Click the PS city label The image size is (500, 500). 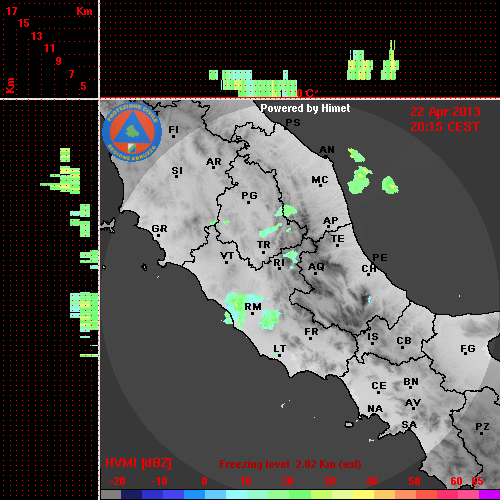coord(293,123)
